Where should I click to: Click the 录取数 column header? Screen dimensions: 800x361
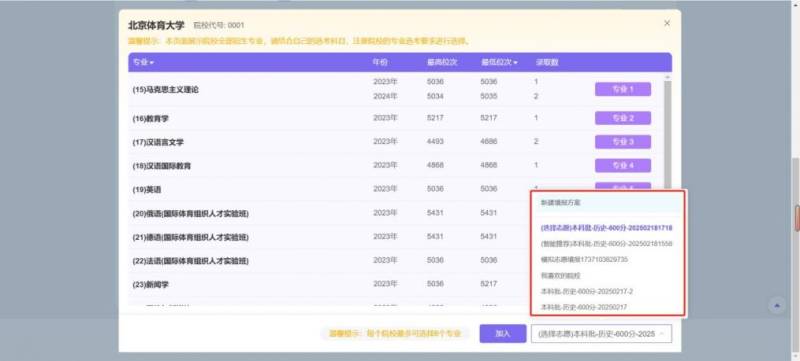pyautogui.click(x=547, y=63)
